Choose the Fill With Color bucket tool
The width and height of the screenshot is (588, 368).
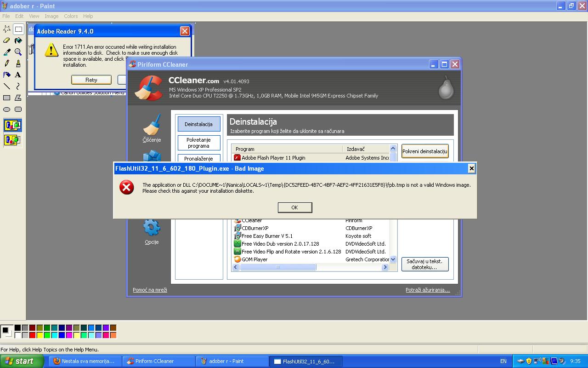point(18,40)
